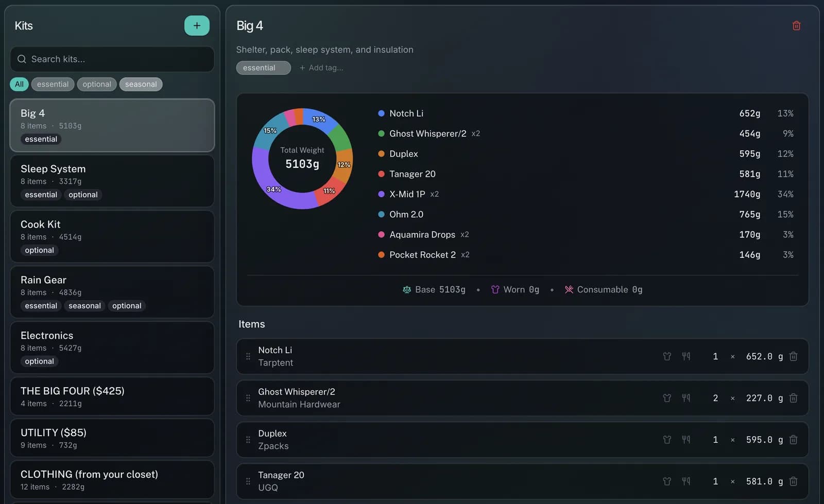
Task: Toggle worn shirt icon for Ghost Whisperer/2
Action: click(667, 398)
